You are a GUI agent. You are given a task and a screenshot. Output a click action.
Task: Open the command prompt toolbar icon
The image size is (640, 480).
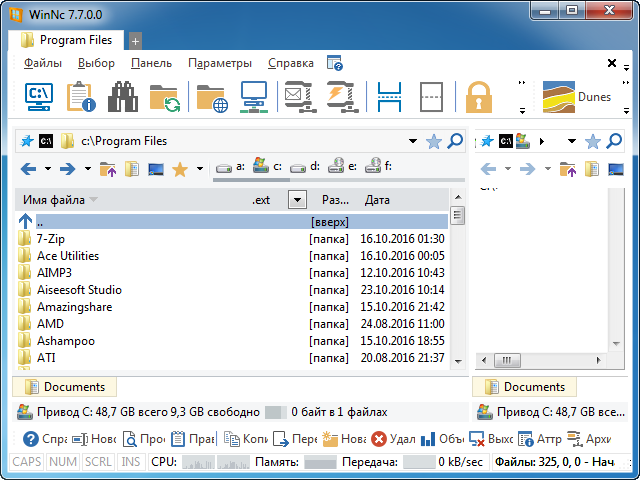tap(39, 98)
